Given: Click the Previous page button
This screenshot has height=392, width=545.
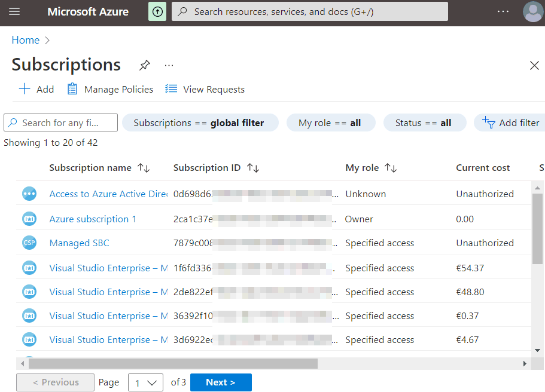Looking at the screenshot, I should click(55, 382).
